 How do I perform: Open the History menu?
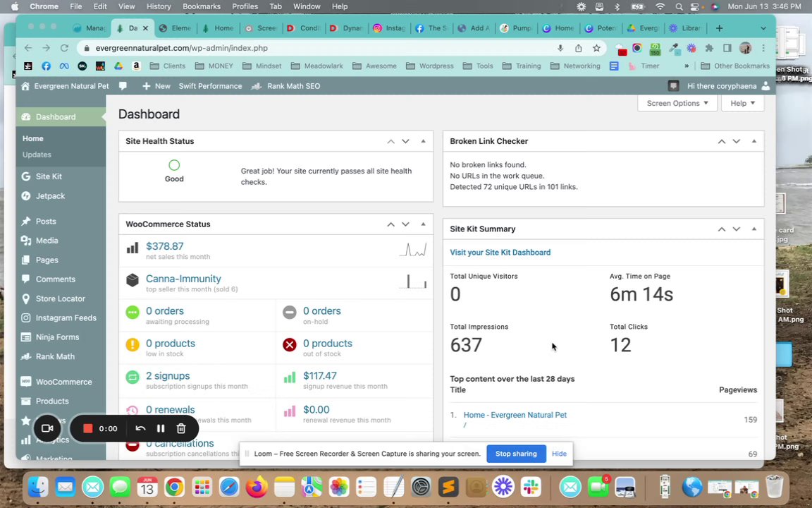[159, 6]
